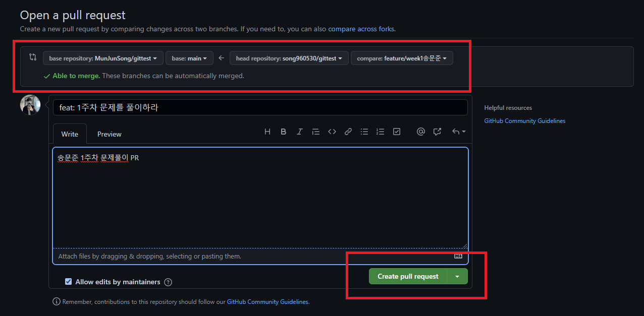Apply italic formatting icon
Screen dimensions: 644x316
point(300,132)
